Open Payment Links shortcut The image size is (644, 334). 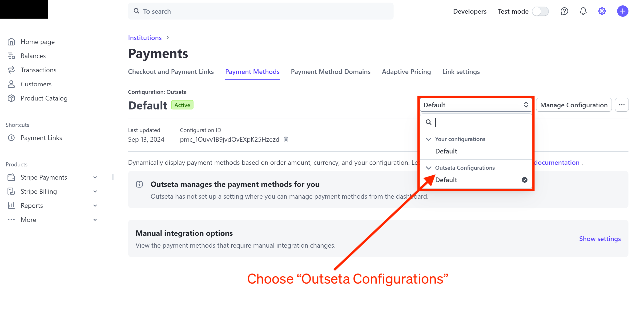click(41, 137)
